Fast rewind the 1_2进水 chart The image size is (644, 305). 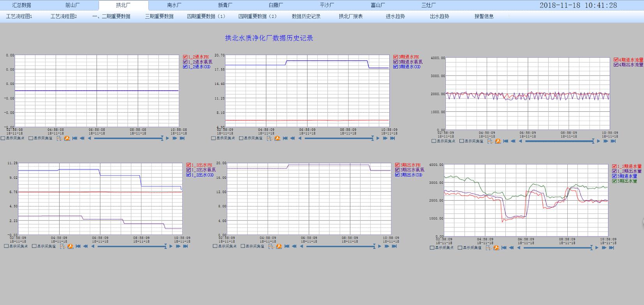pos(82,138)
